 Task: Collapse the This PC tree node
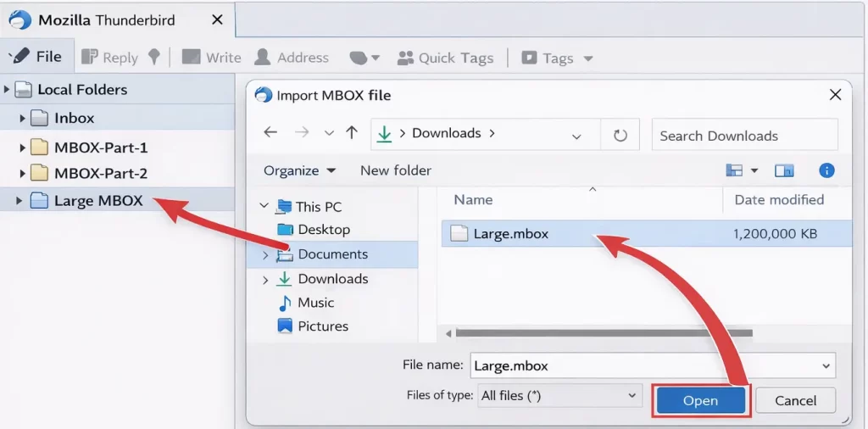click(264, 206)
